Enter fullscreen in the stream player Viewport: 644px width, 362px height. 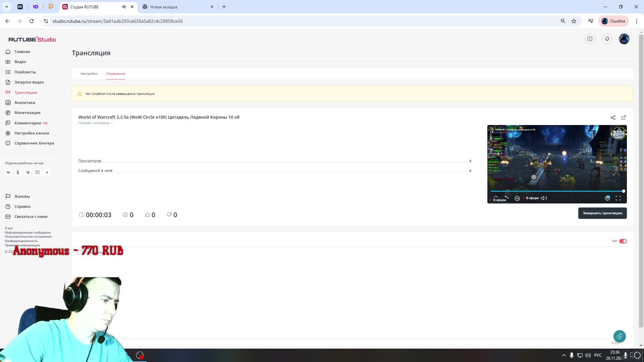pos(618,198)
